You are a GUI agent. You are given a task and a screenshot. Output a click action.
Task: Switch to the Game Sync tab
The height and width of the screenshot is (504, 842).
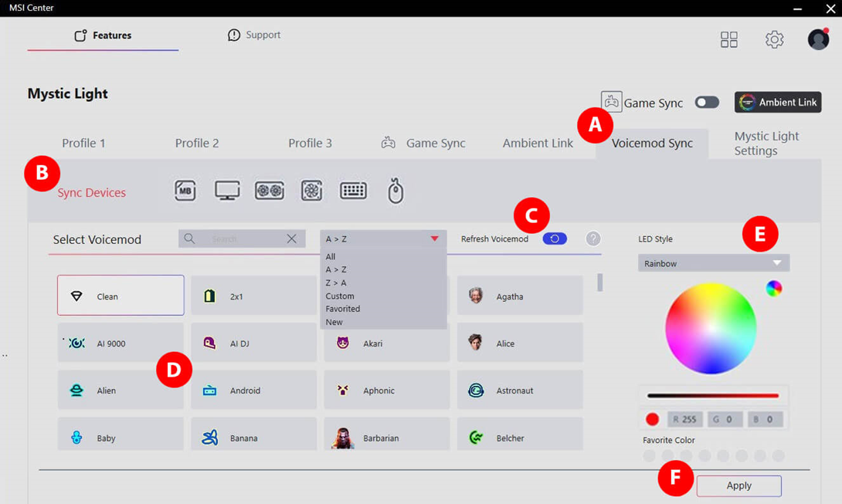(x=423, y=144)
